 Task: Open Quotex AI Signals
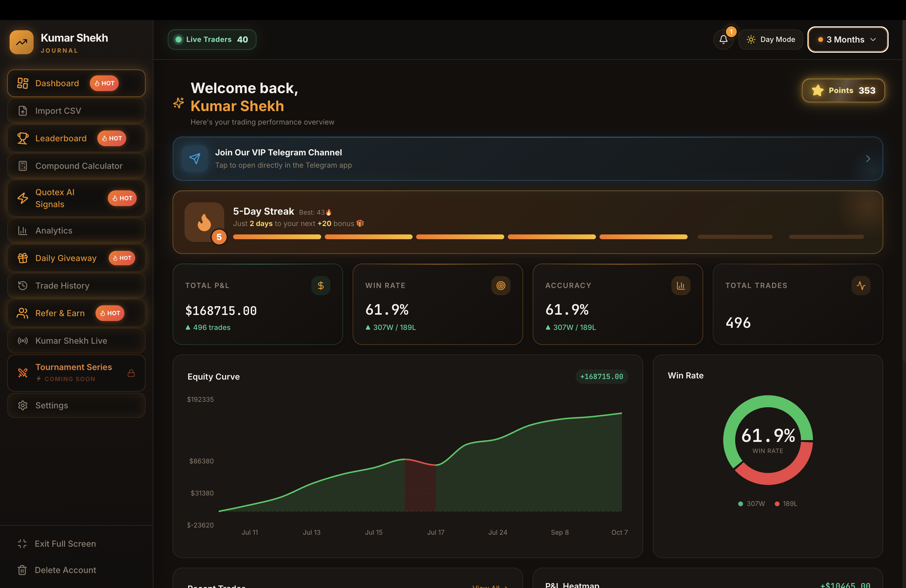pyautogui.click(x=76, y=198)
